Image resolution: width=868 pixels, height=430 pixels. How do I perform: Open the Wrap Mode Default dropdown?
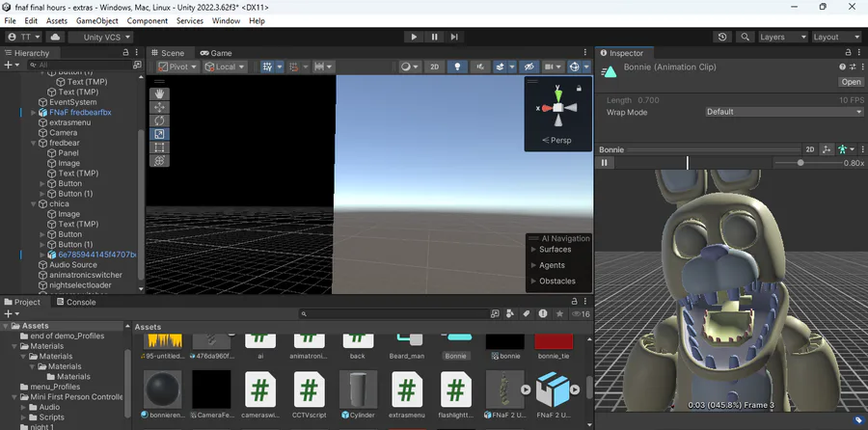click(784, 112)
